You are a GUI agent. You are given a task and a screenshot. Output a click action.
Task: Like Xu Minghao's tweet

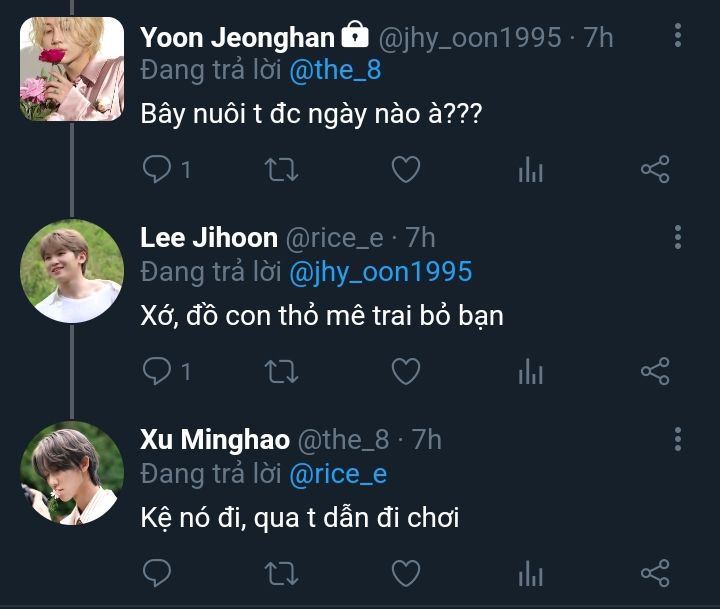click(x=405, y=573)
